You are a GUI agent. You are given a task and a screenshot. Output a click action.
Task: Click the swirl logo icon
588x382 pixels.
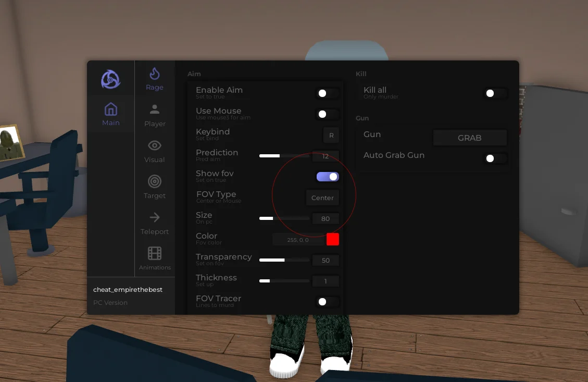[x=110, y=80]
